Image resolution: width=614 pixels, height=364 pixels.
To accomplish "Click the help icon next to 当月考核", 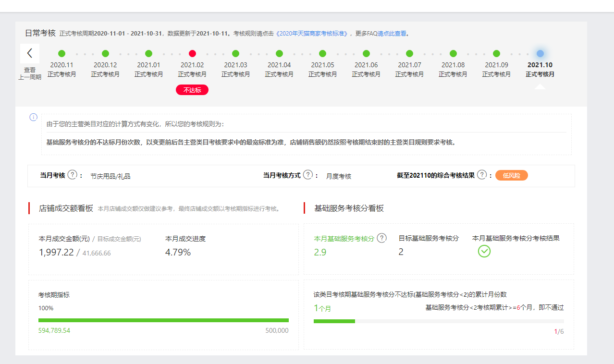I will click(x=73, y=175).
